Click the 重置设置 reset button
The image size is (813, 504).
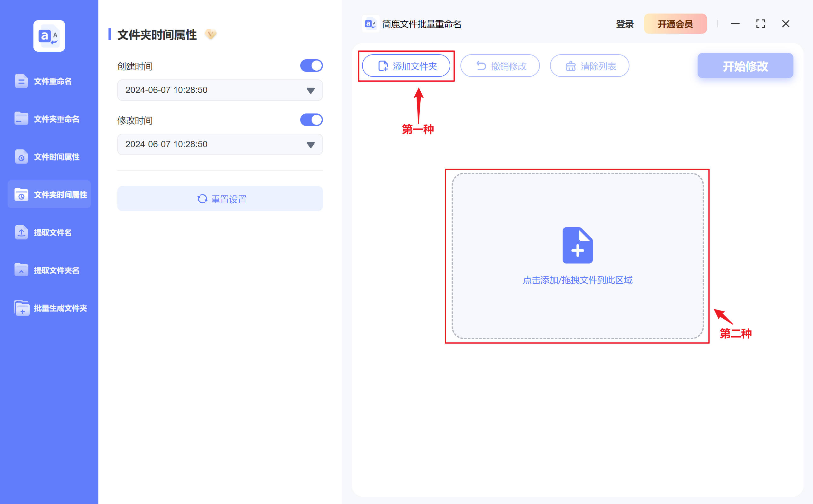point(220,199)
